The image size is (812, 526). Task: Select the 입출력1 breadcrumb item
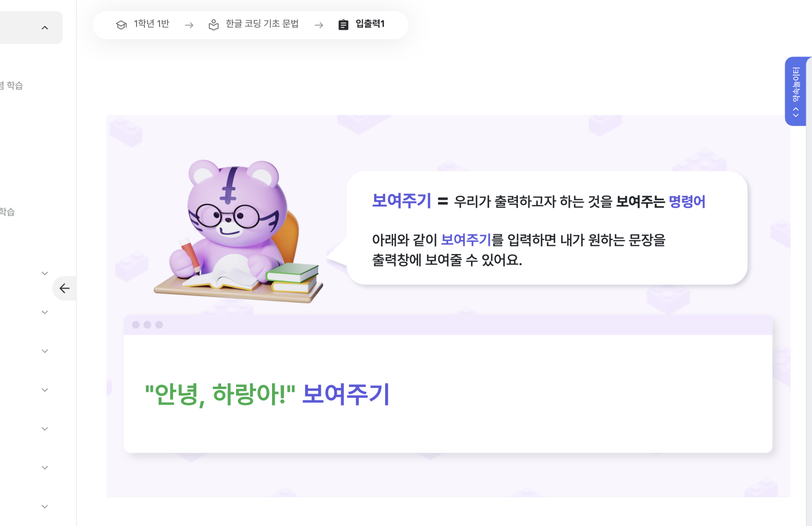[370, 24]
